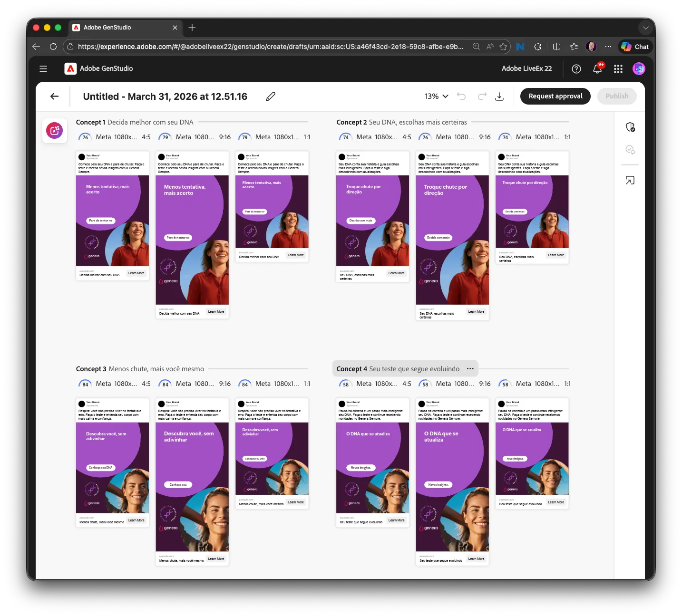Open the brand check shield icon

pos(630,127)
